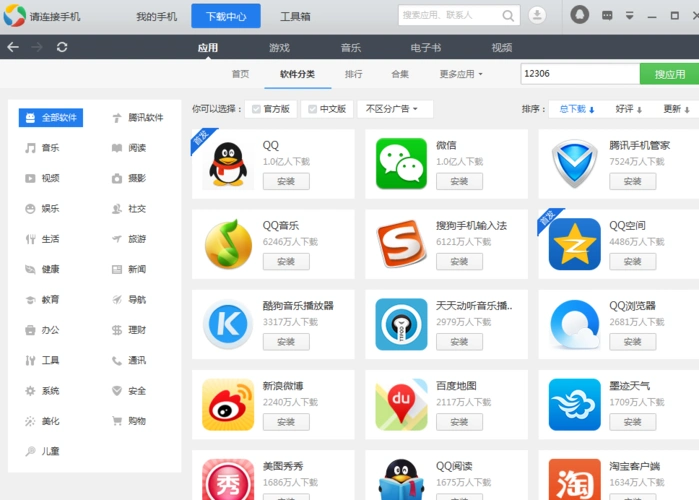This screenshot has height=500, width=699.
Task: Click the green 搜应用 button
Action: click(x=670, y=74)
